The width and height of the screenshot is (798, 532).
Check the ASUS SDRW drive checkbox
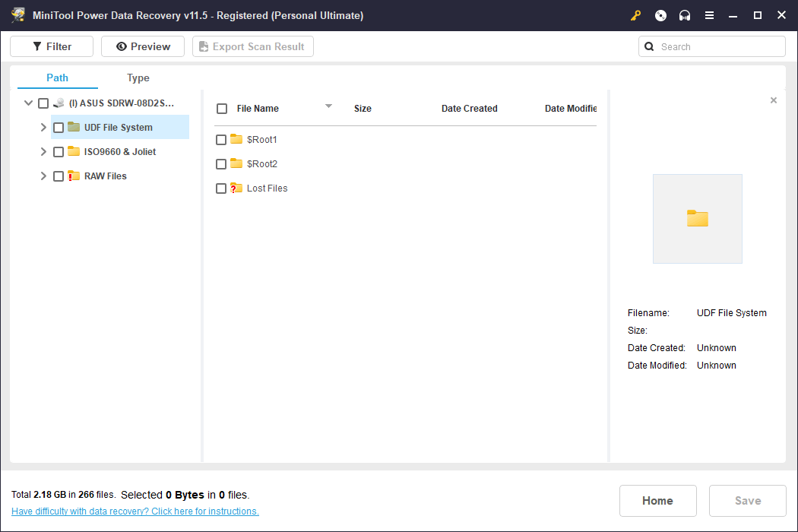pos(43,103)
